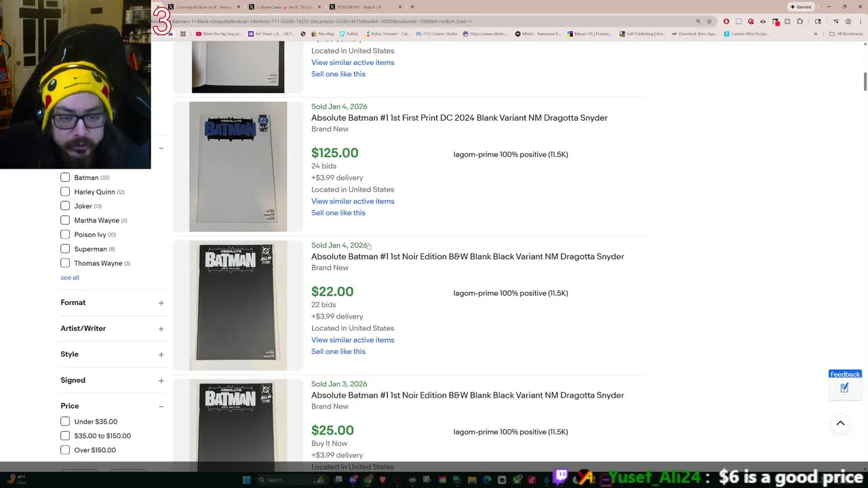This screenshot has height=488, width=868.
Task: Open Microsoft Edge from the taskbar
Action: [486, 480]
